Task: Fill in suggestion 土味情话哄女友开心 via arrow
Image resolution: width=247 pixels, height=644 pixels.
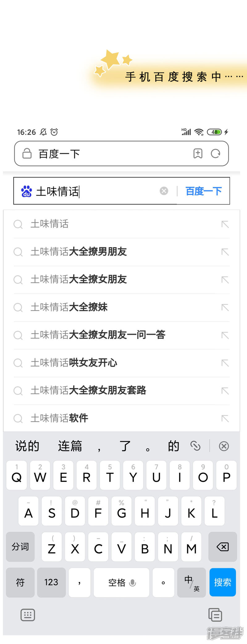Action: (x=225, y=363)
